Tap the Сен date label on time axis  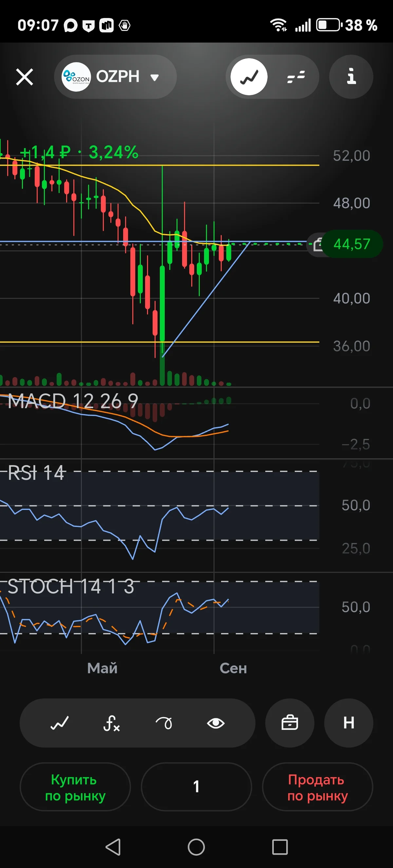click(x=233, y=668)
